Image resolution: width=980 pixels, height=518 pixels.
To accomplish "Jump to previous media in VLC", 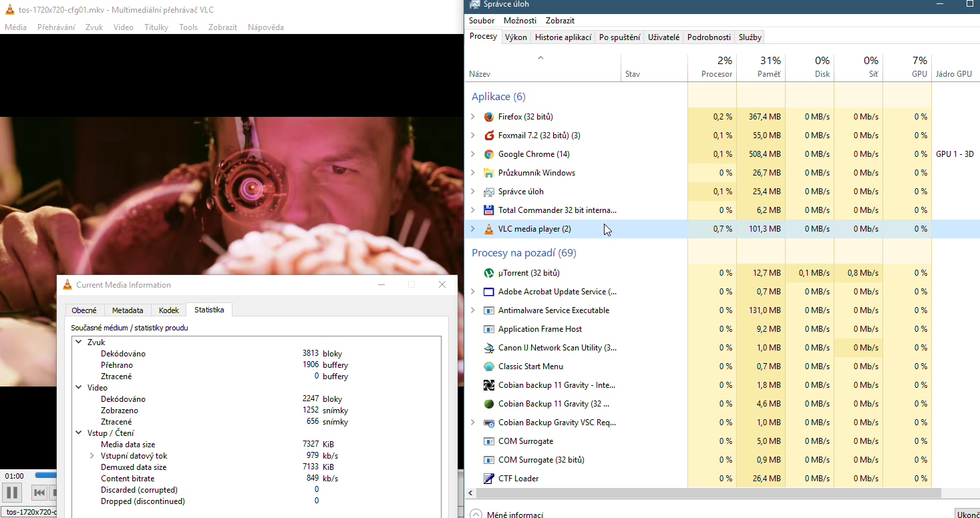I will (39, 493).
